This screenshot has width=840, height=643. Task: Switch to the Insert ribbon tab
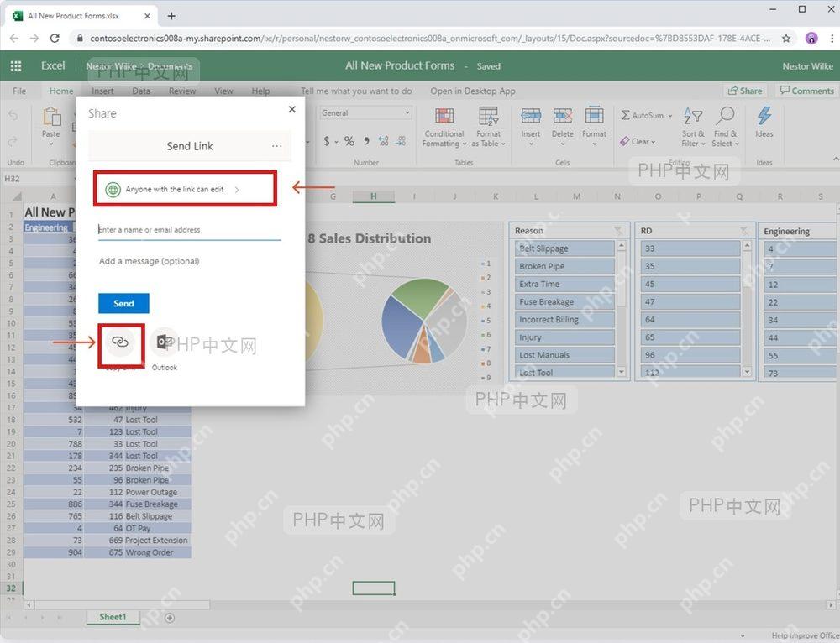(102, 91)
